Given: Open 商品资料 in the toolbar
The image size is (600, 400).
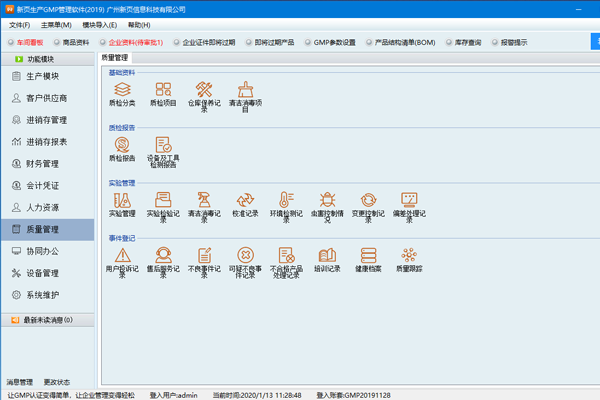Looking at the screenshot, I should point(72,42).
